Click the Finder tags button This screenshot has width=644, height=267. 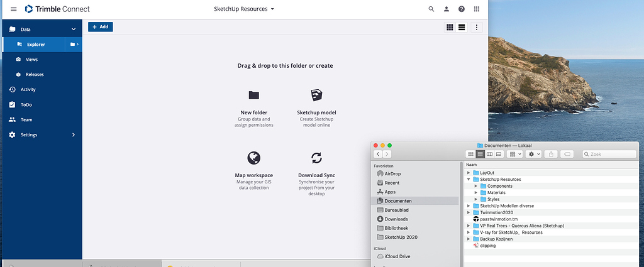click(567, 154)
